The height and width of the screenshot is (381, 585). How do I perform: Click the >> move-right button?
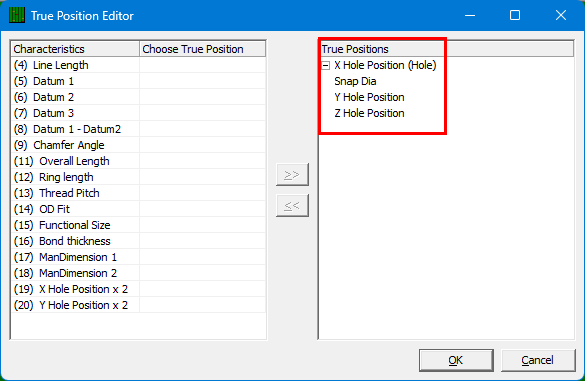coord(292,174)
